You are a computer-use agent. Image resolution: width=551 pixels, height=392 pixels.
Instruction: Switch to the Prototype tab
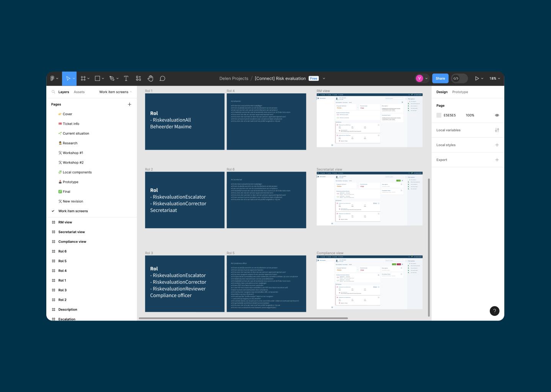(x=460, y=92)
